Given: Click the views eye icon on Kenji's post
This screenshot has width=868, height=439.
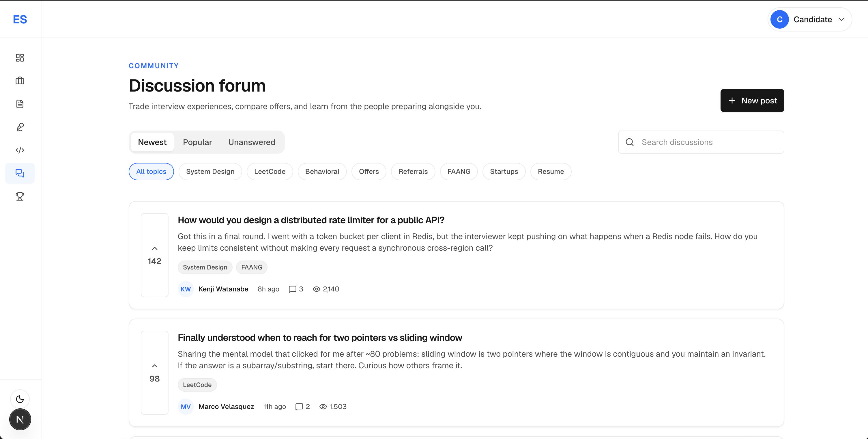Looking at the screenshot, I should (x=316, y=289).
